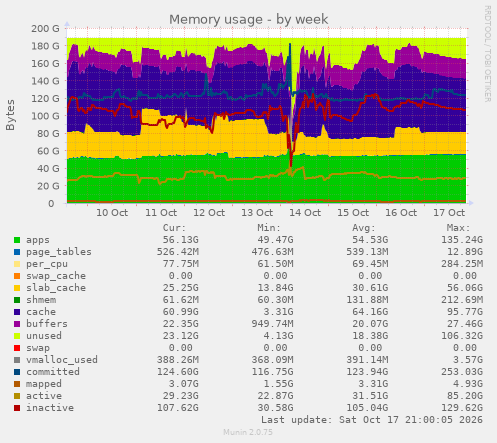Screen dimensions: 497x443
Task: Click the 'Munin 2.0.75' footer text
Action: 248,433
